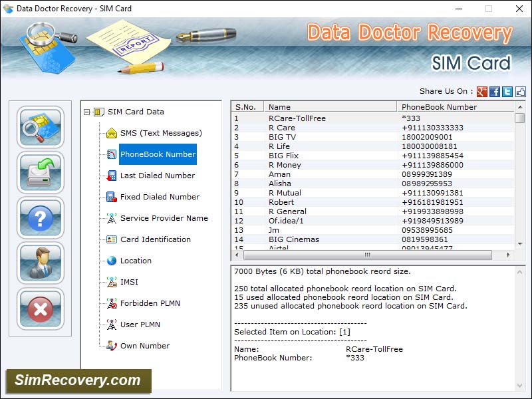Select SIM Card Data root node
This screenshot has width=532, height=399.
pos(136,112)
